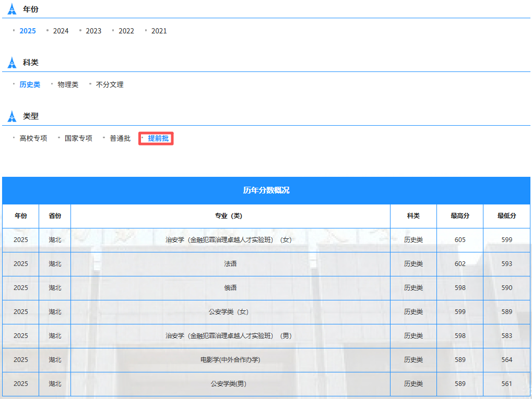The image size is (532, 399).
Task: Select 高校专项 admission type
Action: pos(33,138)
